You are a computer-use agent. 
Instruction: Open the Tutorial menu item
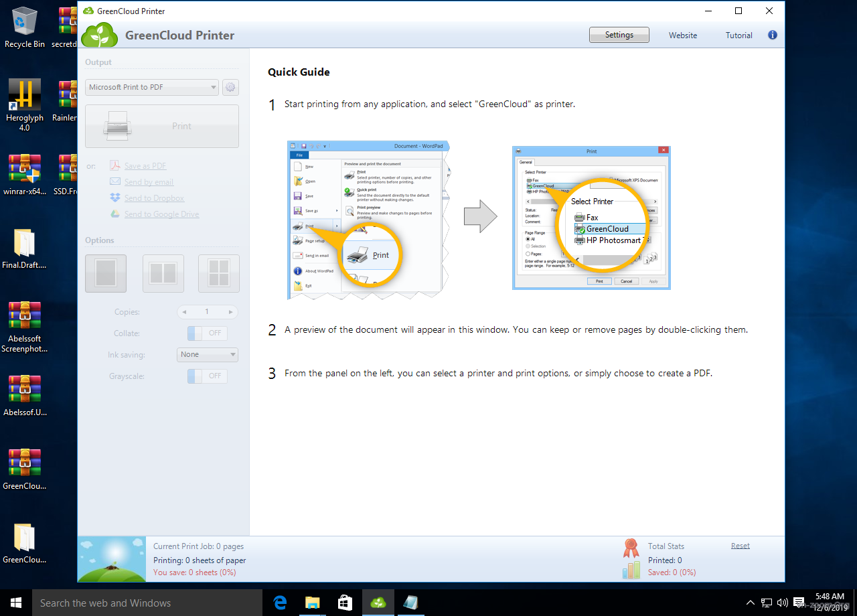(739, 35)
